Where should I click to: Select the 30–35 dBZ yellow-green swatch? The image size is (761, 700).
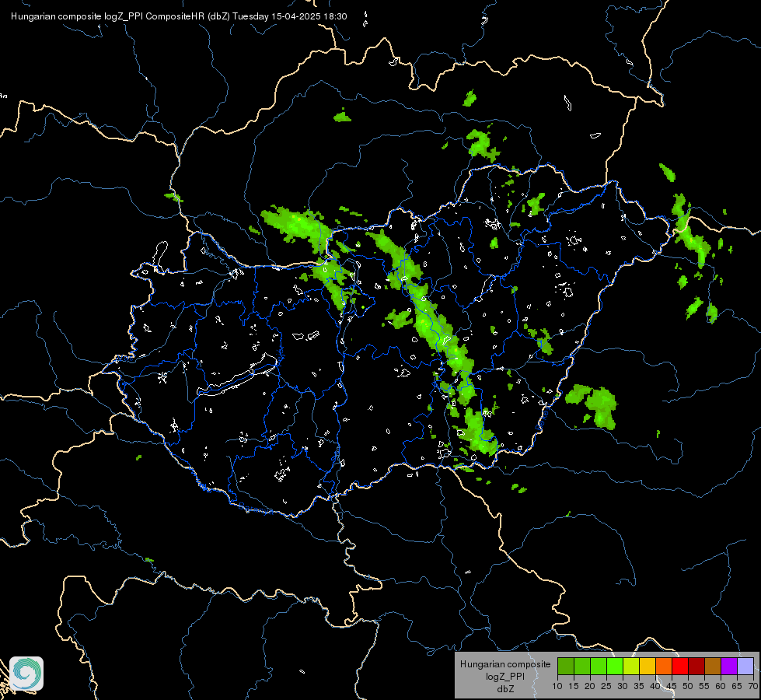631,666
